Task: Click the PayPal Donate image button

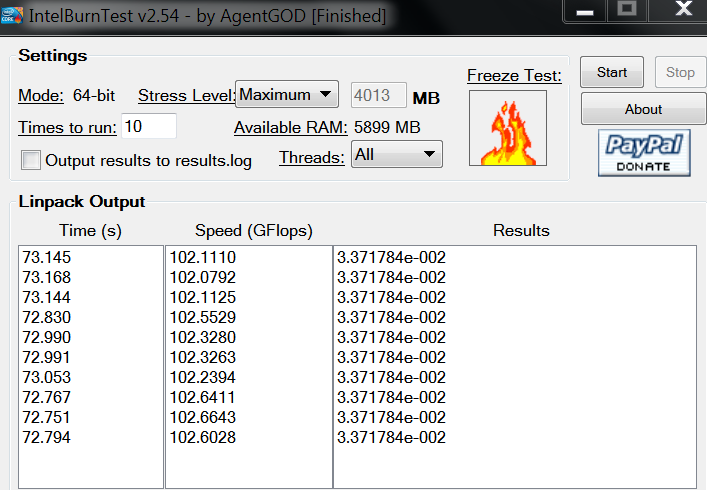Action: 644,153
